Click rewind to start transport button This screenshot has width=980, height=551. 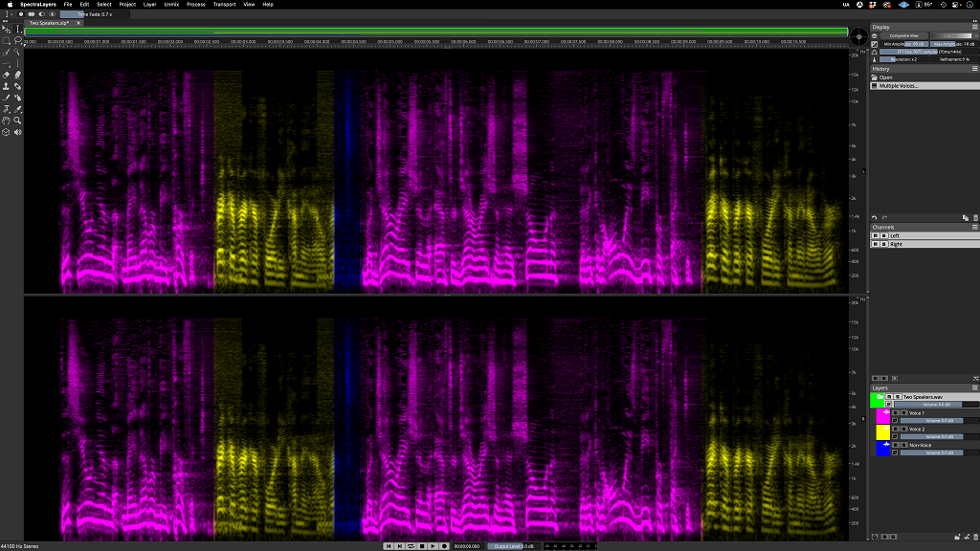click(x=389, y=546)
